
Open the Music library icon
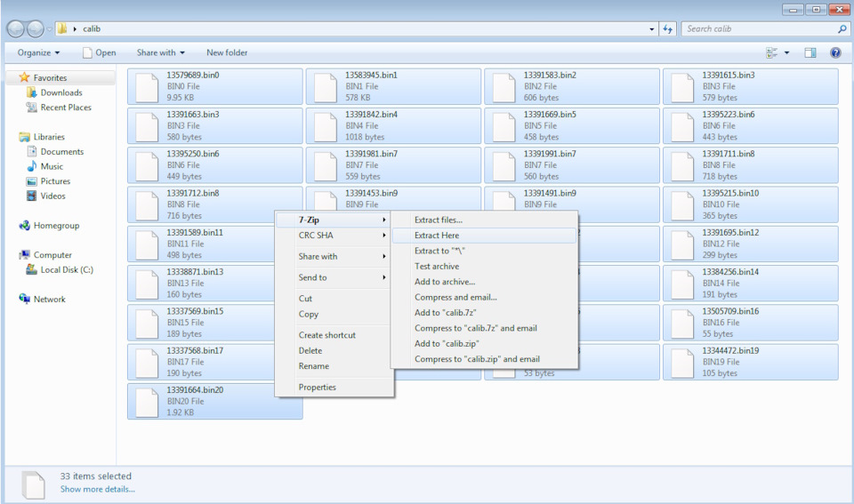[x=32, y=166]
